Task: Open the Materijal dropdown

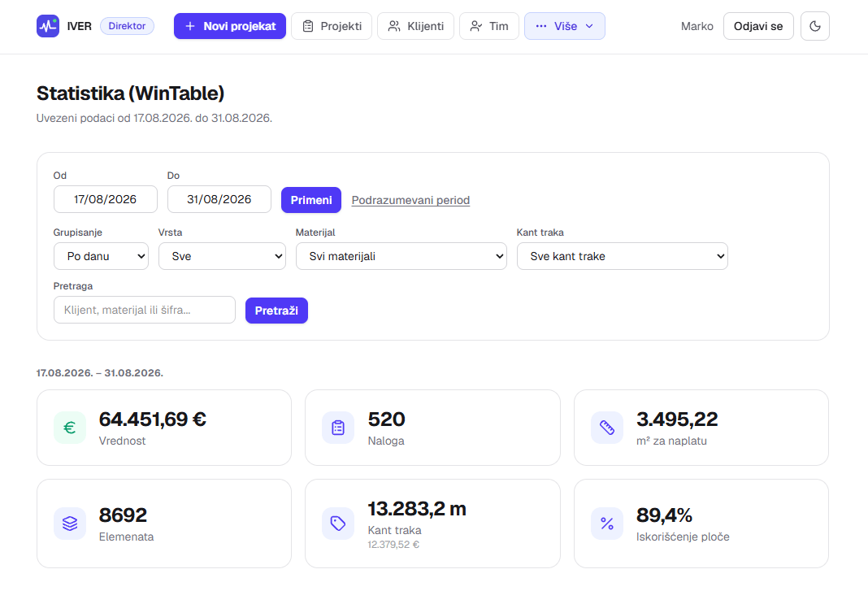Action: 401,256
